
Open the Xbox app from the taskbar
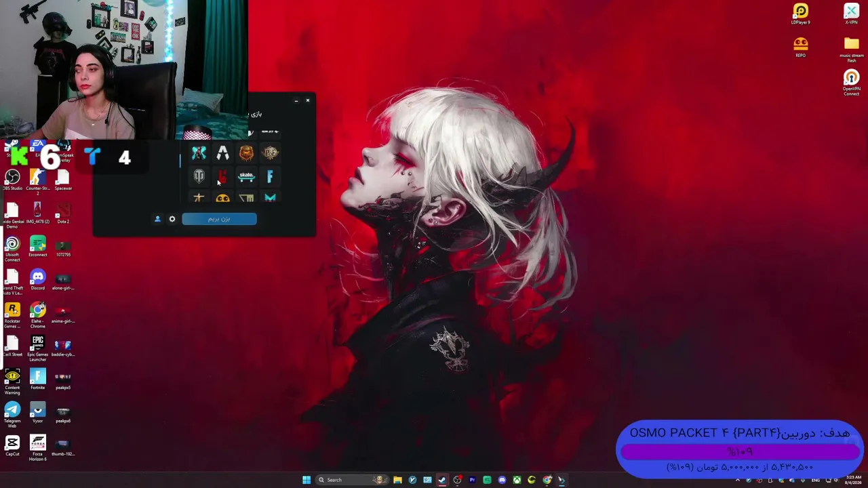tap(517, 480)
